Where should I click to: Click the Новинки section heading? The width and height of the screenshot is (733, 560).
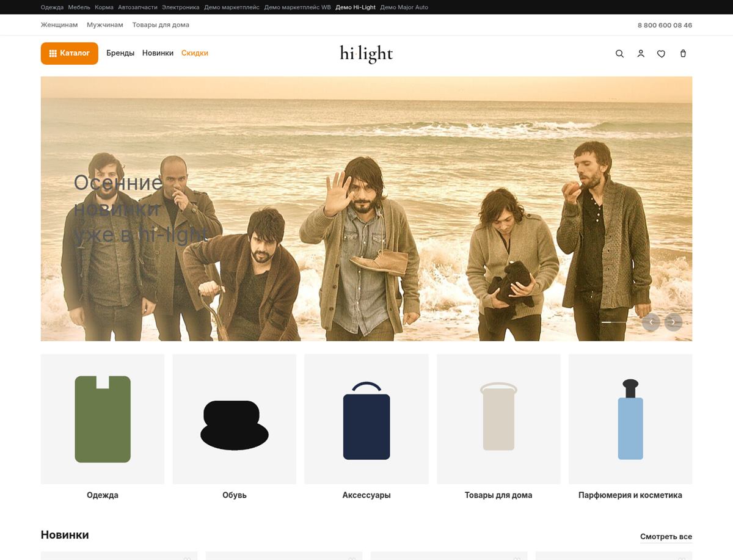(x=65, y=535)
